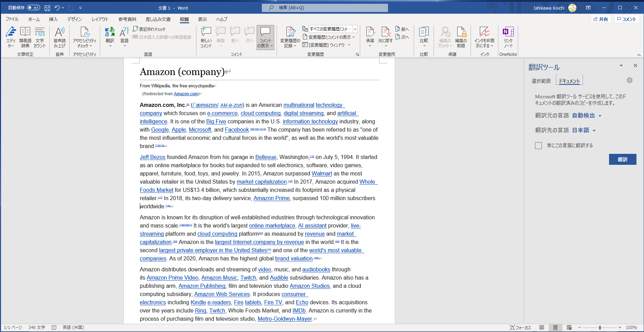Open the 挿入 tab
The width and height of the screenshot is (644, 332).
click(53, 19)
